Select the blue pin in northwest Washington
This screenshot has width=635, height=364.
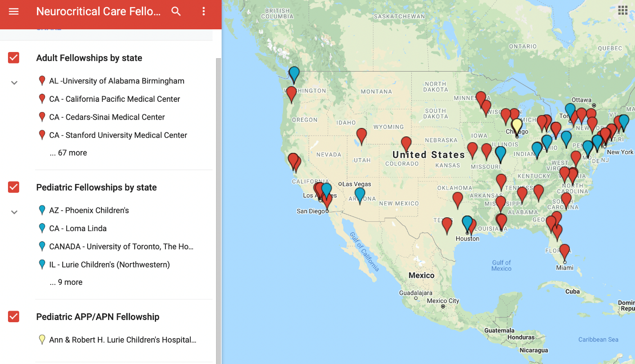coord(294,75)
